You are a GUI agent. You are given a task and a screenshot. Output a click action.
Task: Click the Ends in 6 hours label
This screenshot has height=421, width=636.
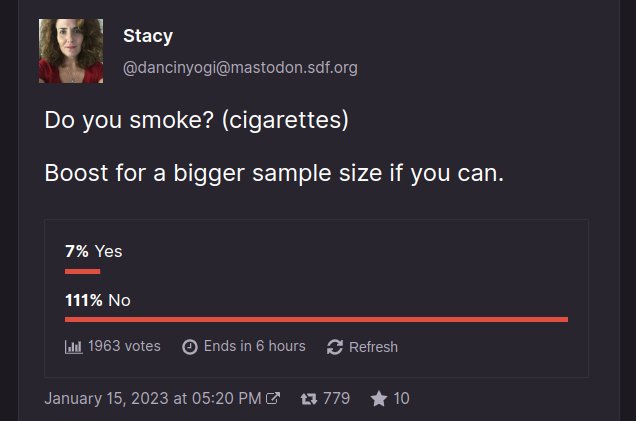pos(255,346)
